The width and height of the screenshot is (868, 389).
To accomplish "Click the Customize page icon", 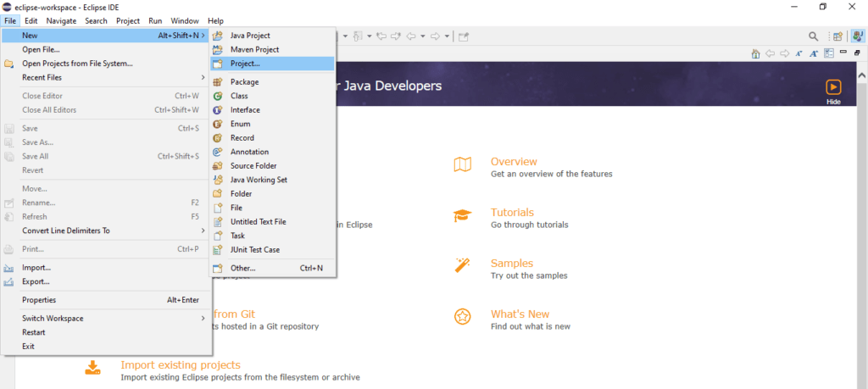I will [x=829, y=53].
